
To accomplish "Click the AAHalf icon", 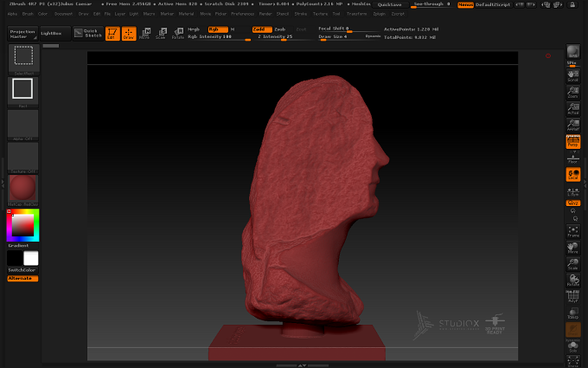I will pyautogui.click(x=573, y=125).
